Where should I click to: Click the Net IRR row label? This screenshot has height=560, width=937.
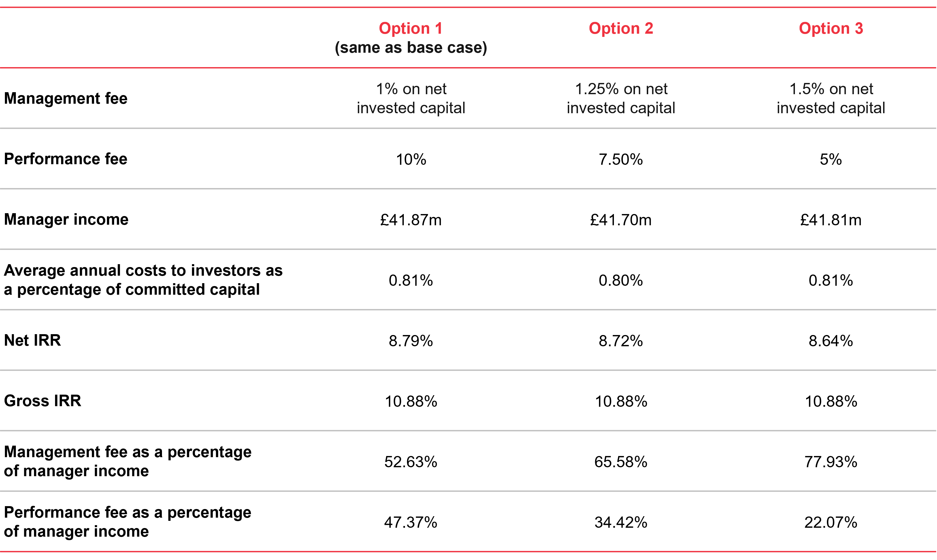pyautogui.click(x=33, y=340)
